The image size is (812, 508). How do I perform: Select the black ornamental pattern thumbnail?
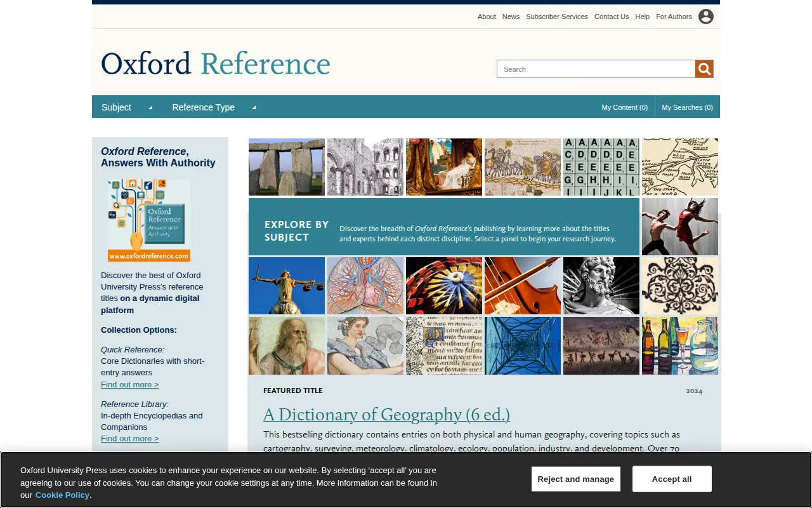[x=680, y=286]
